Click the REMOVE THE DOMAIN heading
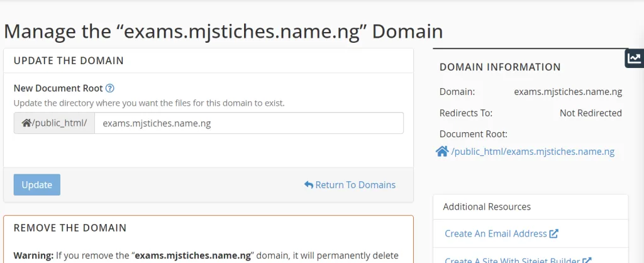The width and height of the screenshot is (644, 263). click(x=70, y=228)
